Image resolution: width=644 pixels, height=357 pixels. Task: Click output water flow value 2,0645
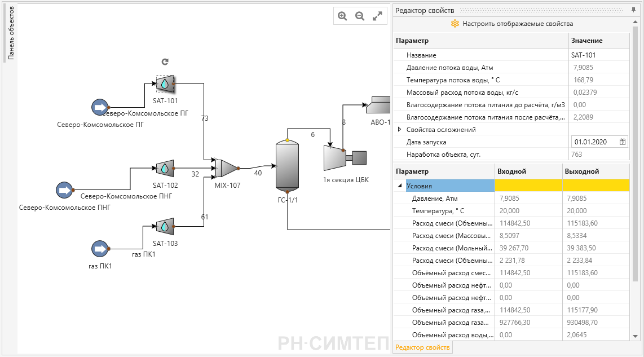click(577, 335)
